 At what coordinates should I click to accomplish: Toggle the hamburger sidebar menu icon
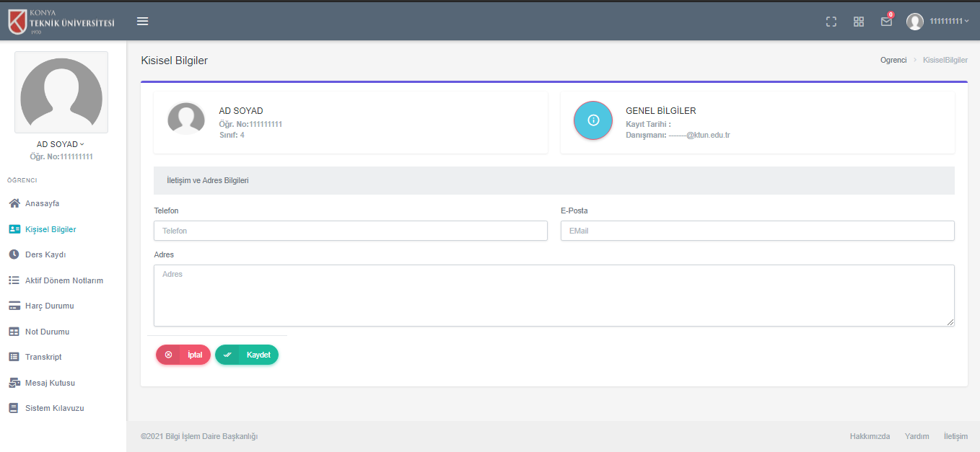(x=143, y=22)
